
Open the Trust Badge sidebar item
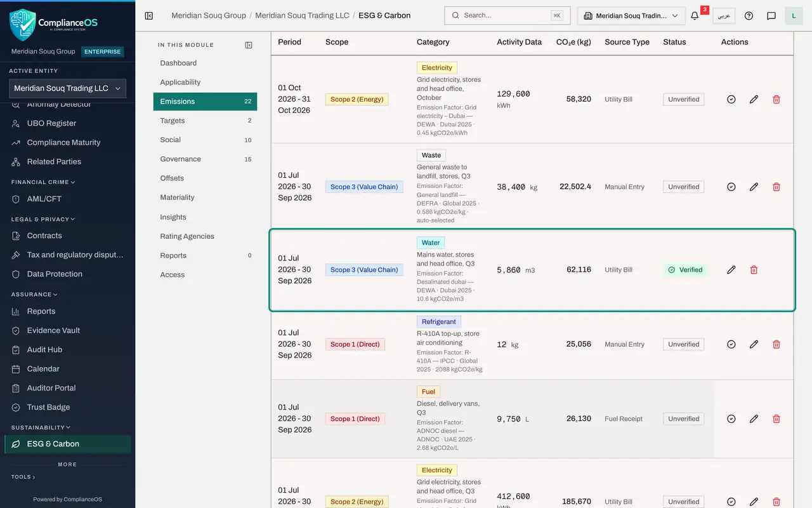pos(67,407)
